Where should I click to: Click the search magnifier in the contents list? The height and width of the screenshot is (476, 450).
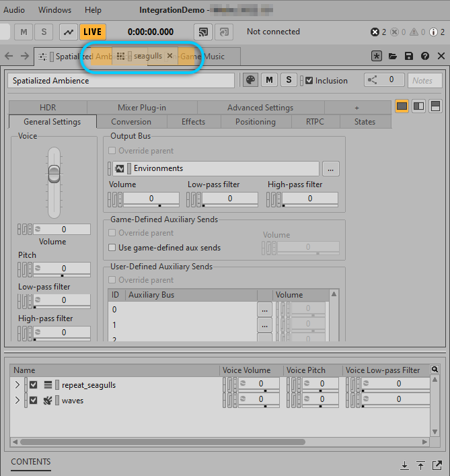pos(435,370)
